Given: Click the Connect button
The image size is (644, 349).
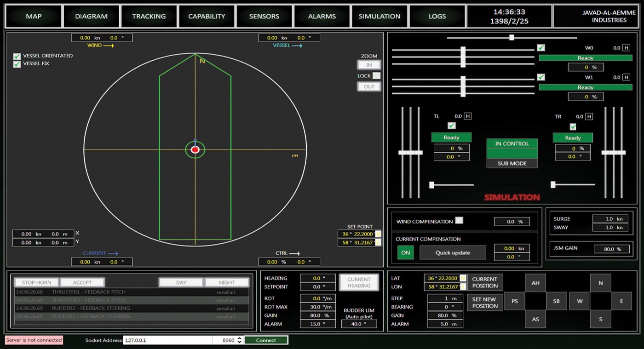Looking at the screenshot, I should [266, 340].
